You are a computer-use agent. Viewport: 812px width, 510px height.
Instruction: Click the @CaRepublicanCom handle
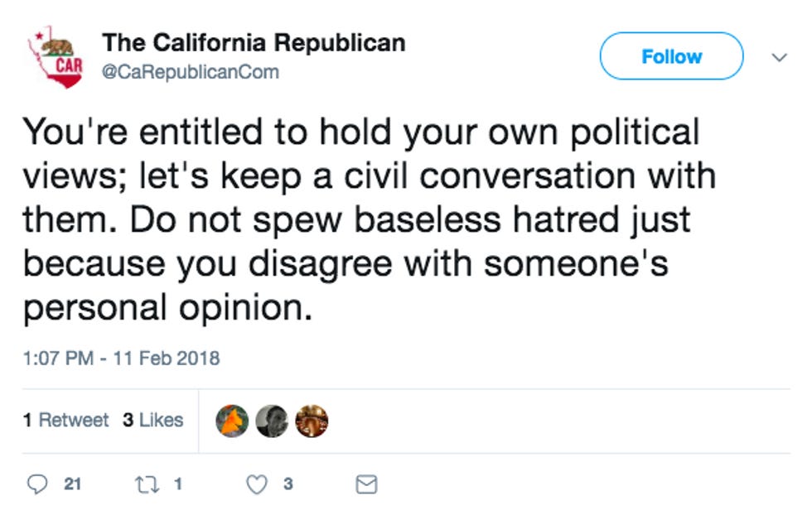[190, 72]
